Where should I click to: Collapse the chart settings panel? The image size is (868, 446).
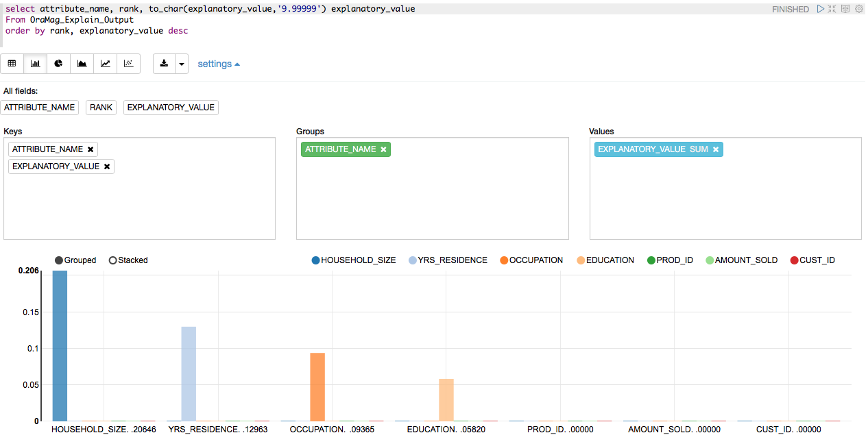pos(219,64)
